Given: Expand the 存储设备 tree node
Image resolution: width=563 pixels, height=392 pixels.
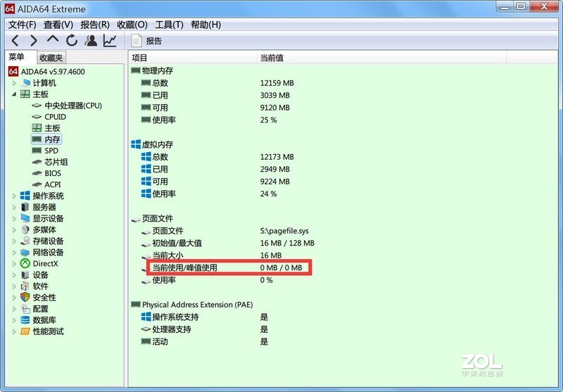Looking at the screenshot, I should point(14,241).
